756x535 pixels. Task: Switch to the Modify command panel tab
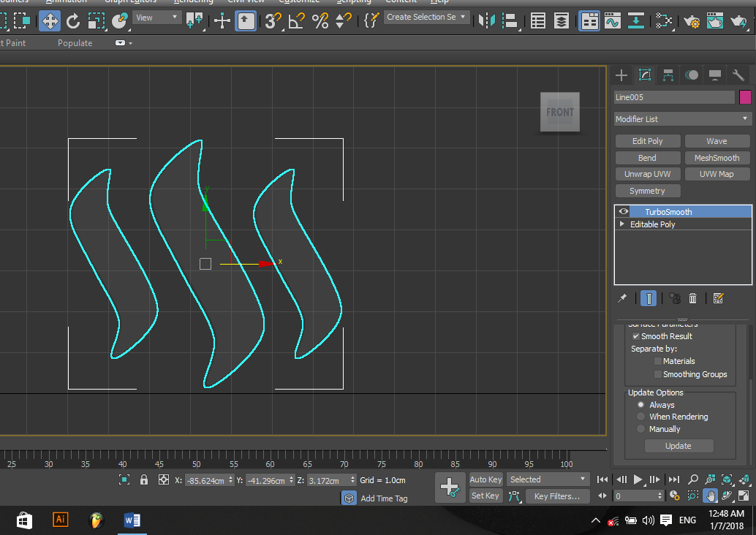pyautogui.click(x=645, y=75)
